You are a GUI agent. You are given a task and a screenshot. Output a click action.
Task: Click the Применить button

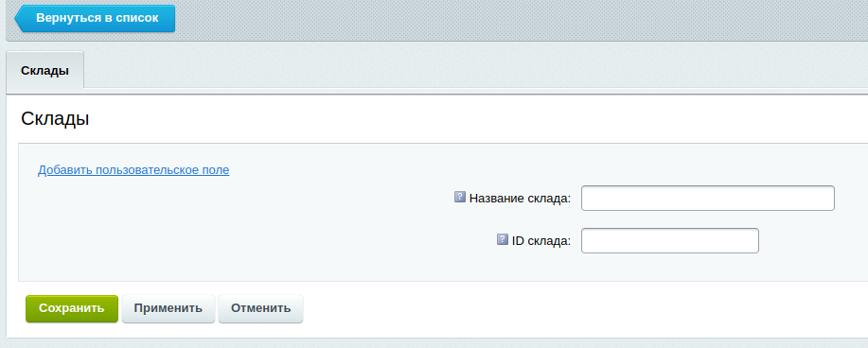pyautogui.click(x=168, y=308)
